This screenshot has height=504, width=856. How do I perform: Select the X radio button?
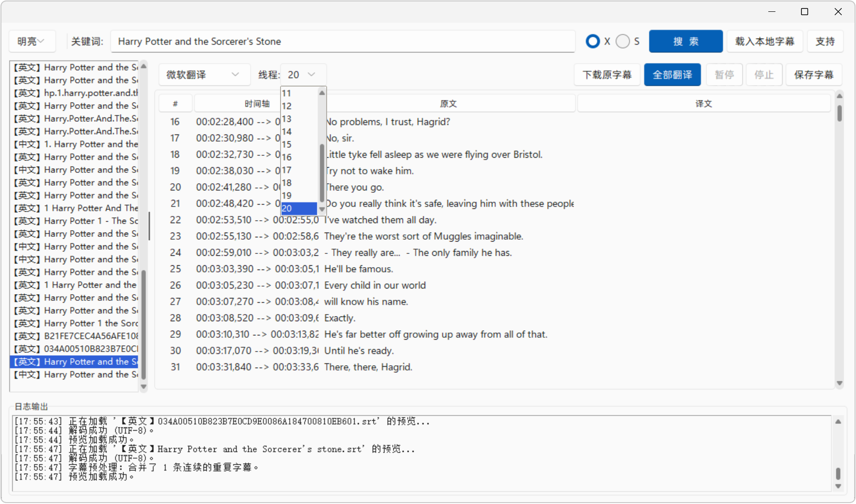click(592, 42)
